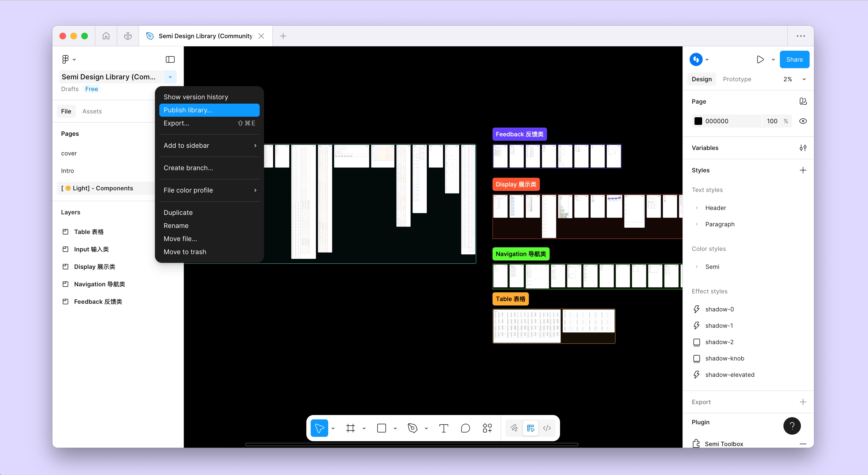Select the Text tool

pos(444,428)
